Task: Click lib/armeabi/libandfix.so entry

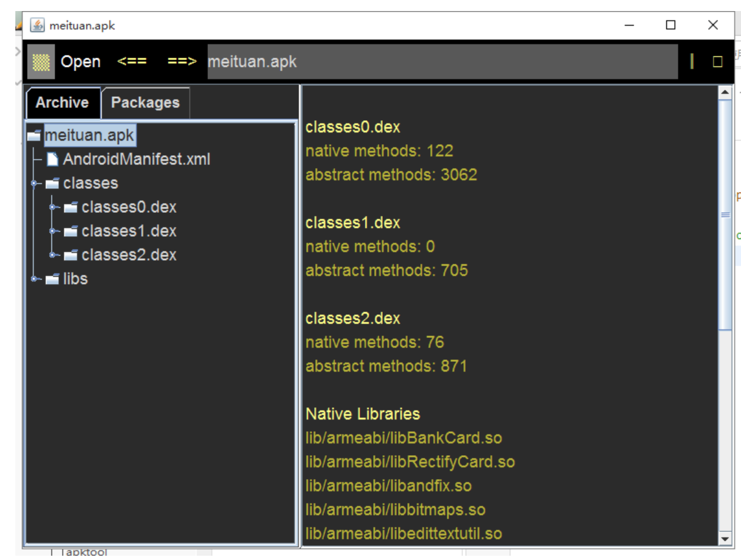Action: coord(388,486)
